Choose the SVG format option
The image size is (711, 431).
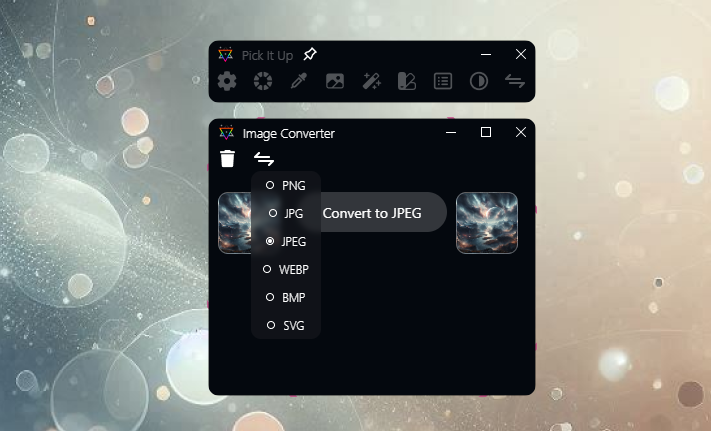286,325
